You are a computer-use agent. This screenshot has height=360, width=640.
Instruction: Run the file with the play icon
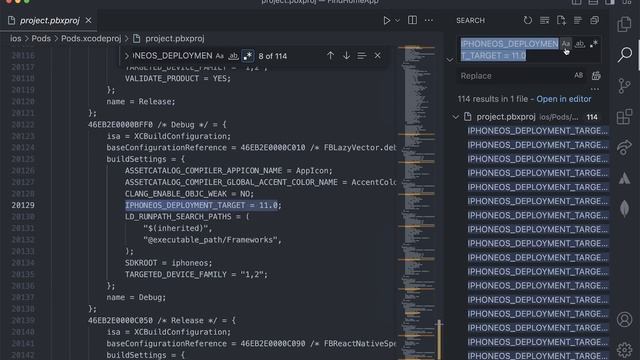386,20
